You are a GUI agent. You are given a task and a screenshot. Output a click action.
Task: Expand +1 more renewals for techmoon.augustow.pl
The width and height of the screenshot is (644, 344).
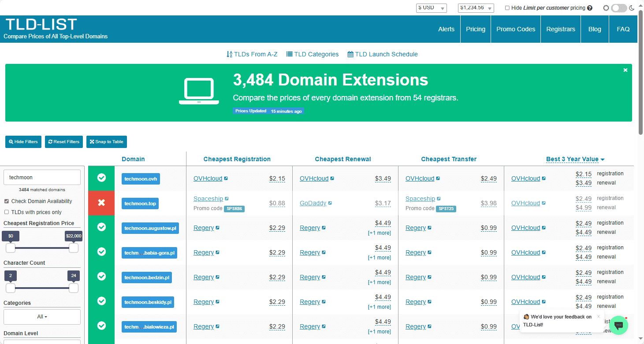pyautogui.click(x=380, y=233)
